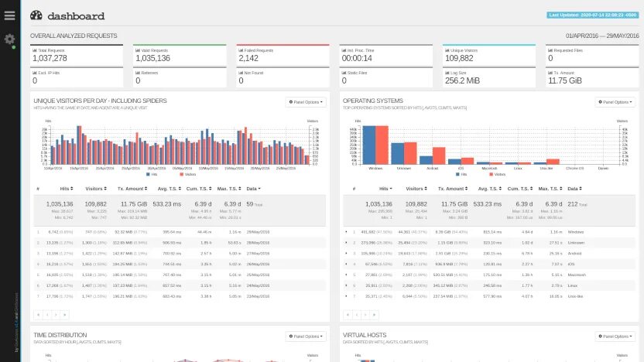The image size is (644, 362).
Task: Click the dashboard gauge icon beside the title
Action: (36, 15)
